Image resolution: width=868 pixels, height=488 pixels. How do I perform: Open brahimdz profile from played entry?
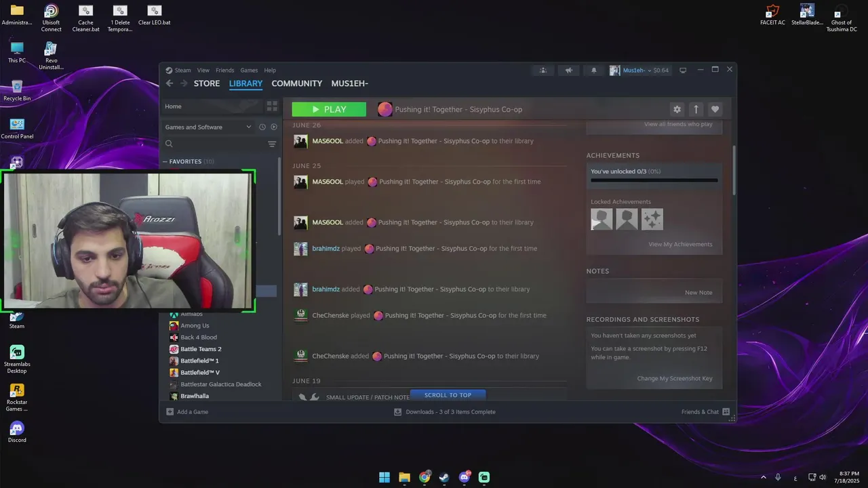(x=325, y=249)
